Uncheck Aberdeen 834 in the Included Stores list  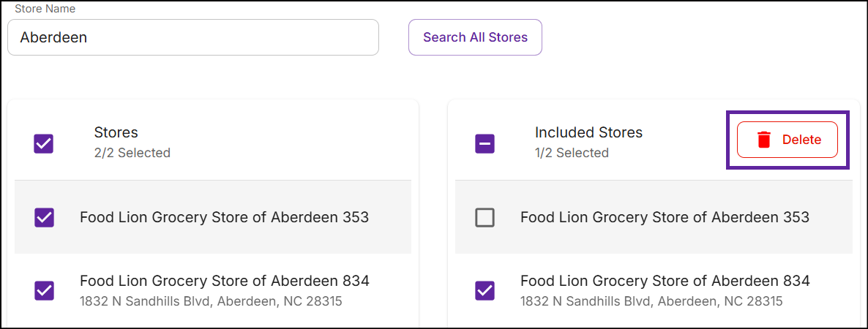pos(484,290)
